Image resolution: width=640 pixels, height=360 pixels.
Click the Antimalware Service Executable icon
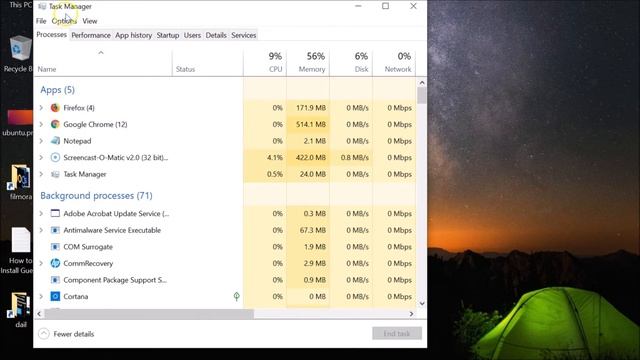(55, 230)
